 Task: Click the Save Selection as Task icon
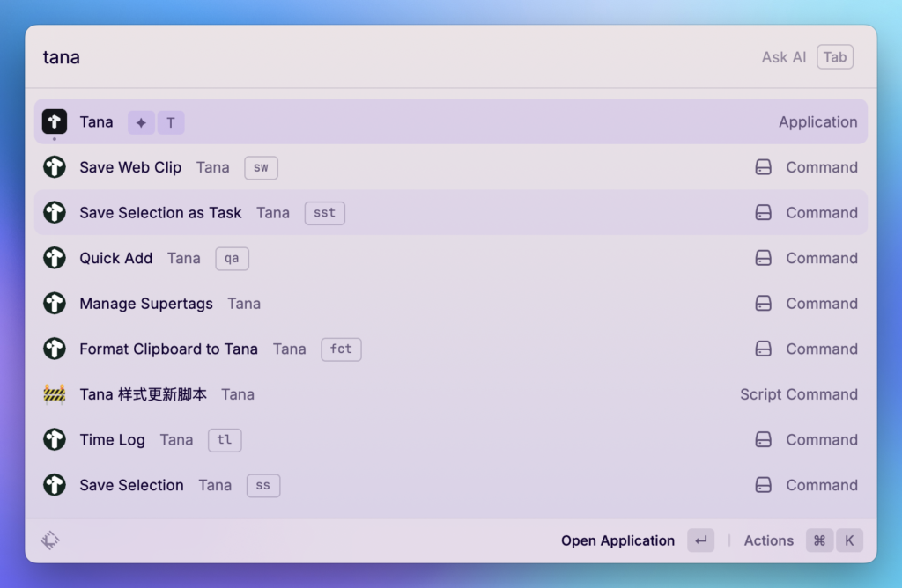click(55, 213)
